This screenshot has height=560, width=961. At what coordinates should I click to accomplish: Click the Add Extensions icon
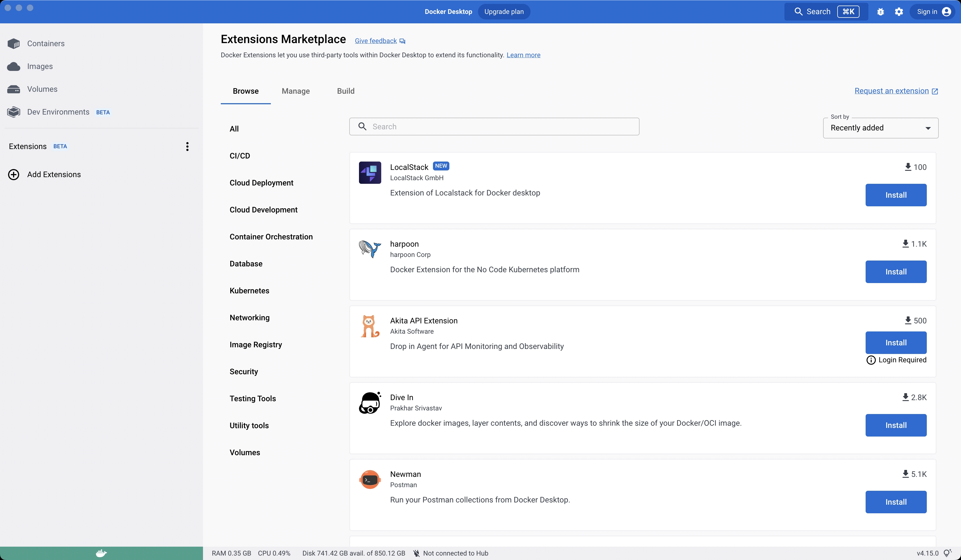click(13, 175)
